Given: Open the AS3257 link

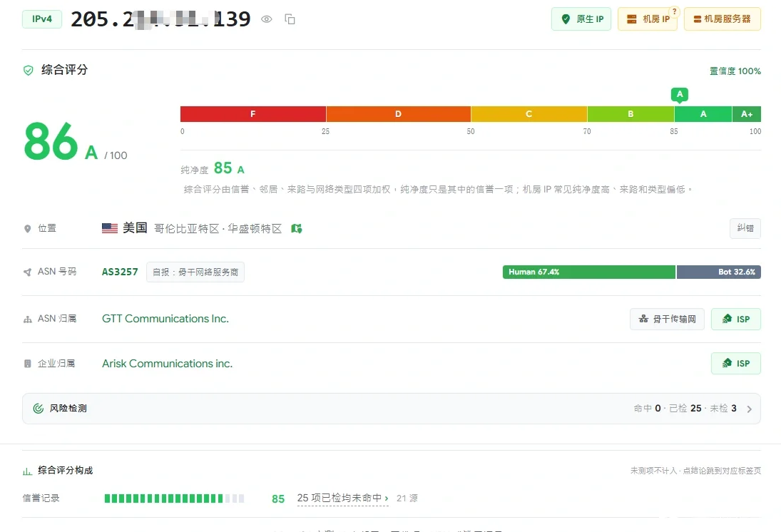Looking at the screenshot, I should point(120,272).
